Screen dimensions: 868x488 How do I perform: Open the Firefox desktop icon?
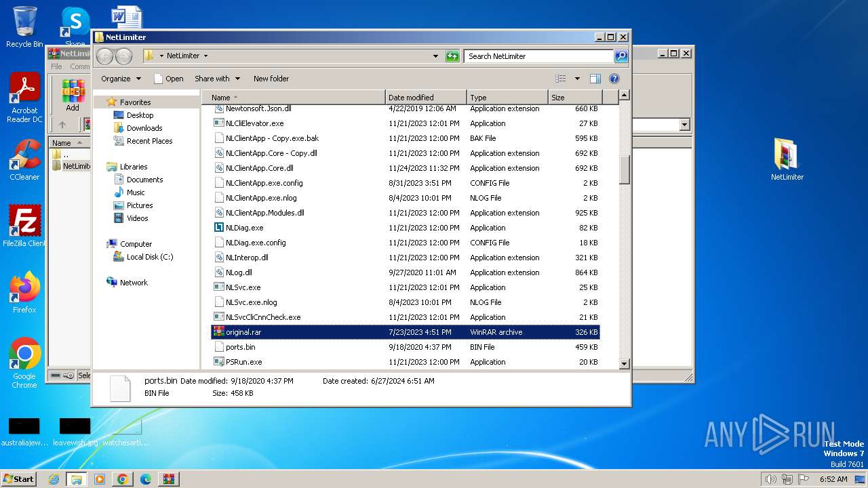[24, 293]
